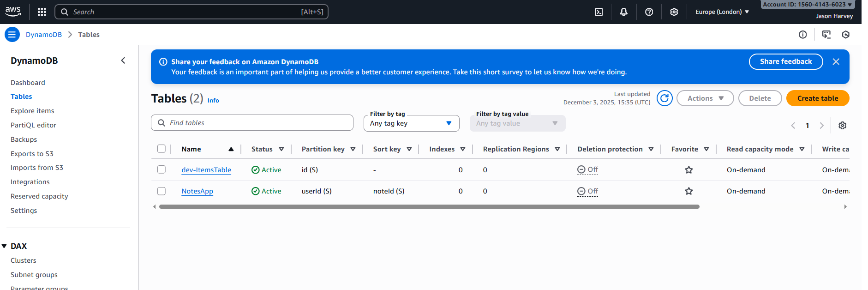Select the dev-ItemsTable row checkbox
Screen dimensions: 868x290
click(162, 169)
